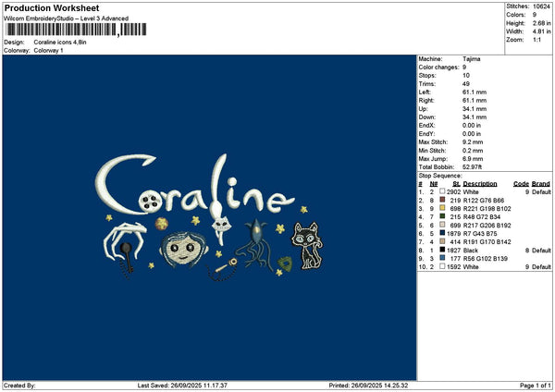Screen dimensions: 555x392
Task: Click the Coraline doll face with blue hair
Action: coord(183,249)
